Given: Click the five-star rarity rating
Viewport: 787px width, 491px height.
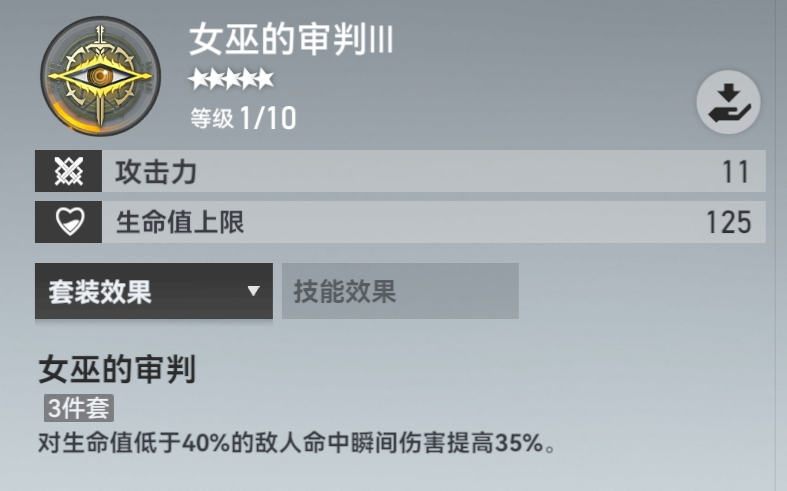Looking at the screenshot, I should coord(231,79).
